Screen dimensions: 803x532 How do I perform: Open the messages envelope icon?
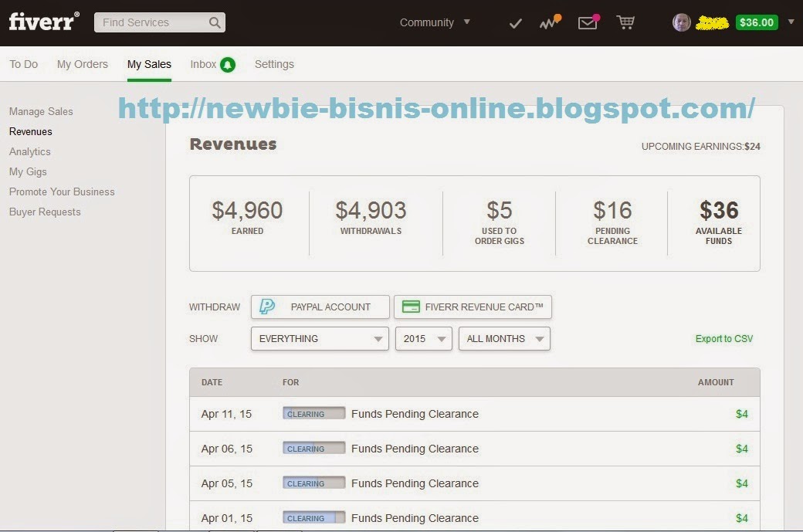(x=588, y=22)
